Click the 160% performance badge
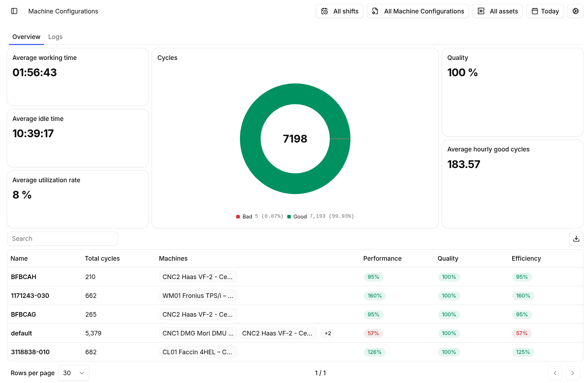The image size is (588, 383). pyautogui.click(x=374, y=296)
